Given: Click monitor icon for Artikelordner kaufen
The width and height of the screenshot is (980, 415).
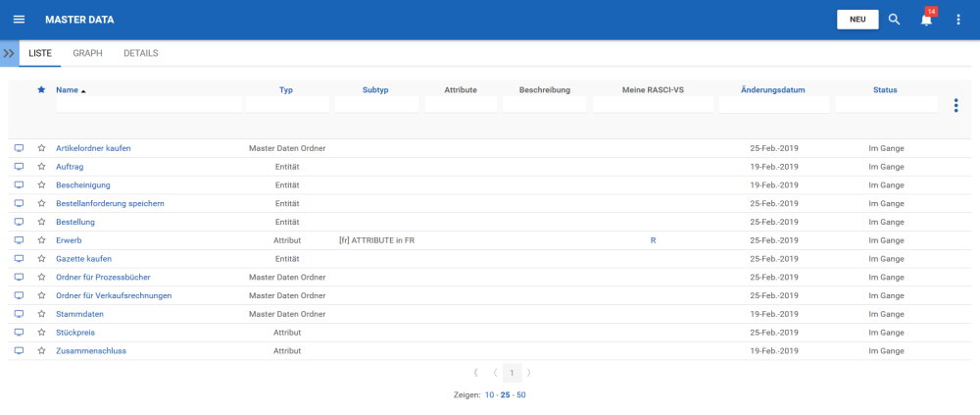Looking at the screenshot, I should coord(19,148).
